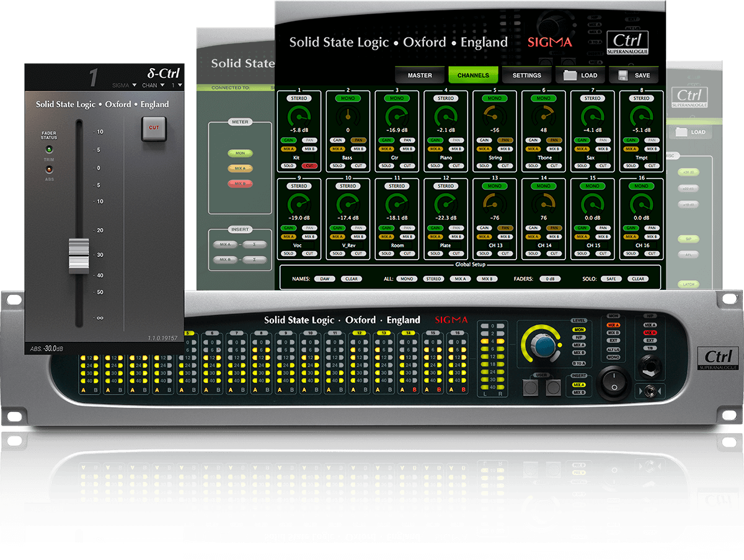Click the Room channel 11 level knob
744x560 pixels.
click(x=397, y=204)
